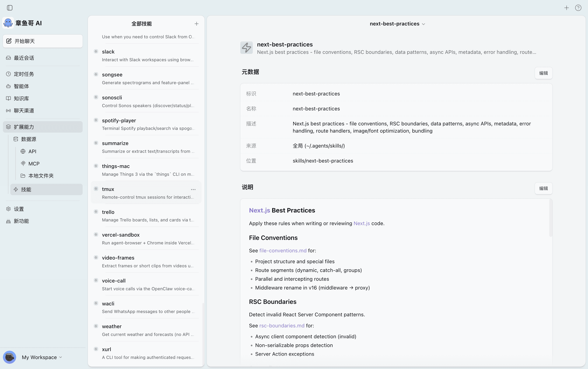Expand the My Workspace dropdown
The image size is (588, 369).
[x=60, y=357]
